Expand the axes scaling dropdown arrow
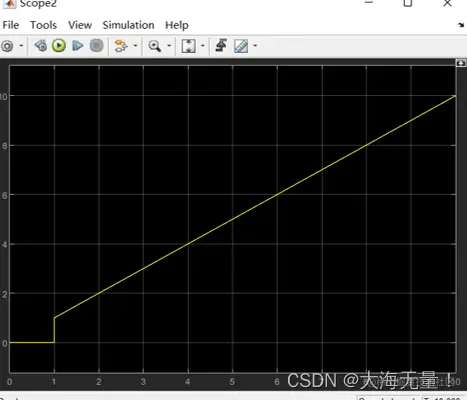Image resolution: width=467 pixels, height=400 pixels. point(202,46)
